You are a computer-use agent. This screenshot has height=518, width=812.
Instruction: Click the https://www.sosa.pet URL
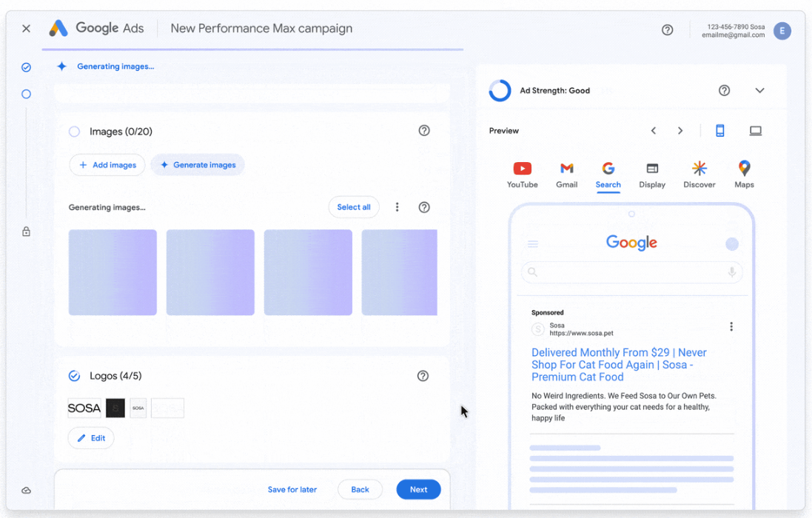581,333
